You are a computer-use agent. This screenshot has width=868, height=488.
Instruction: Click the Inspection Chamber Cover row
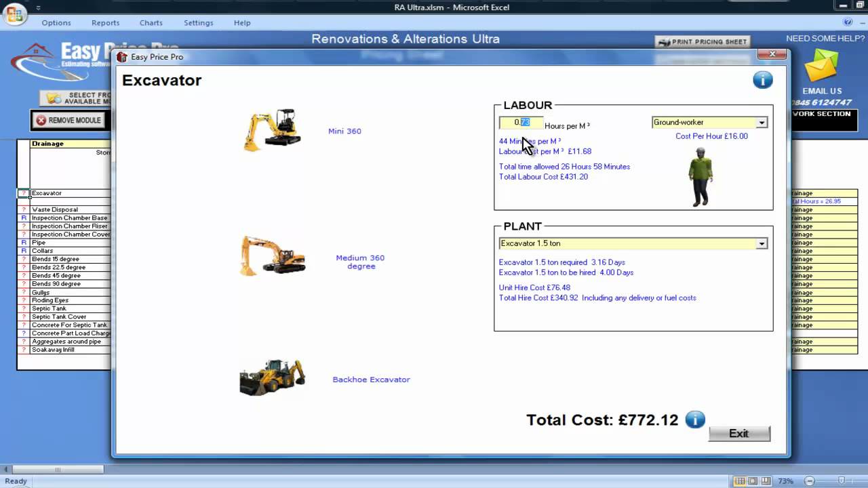71,235
